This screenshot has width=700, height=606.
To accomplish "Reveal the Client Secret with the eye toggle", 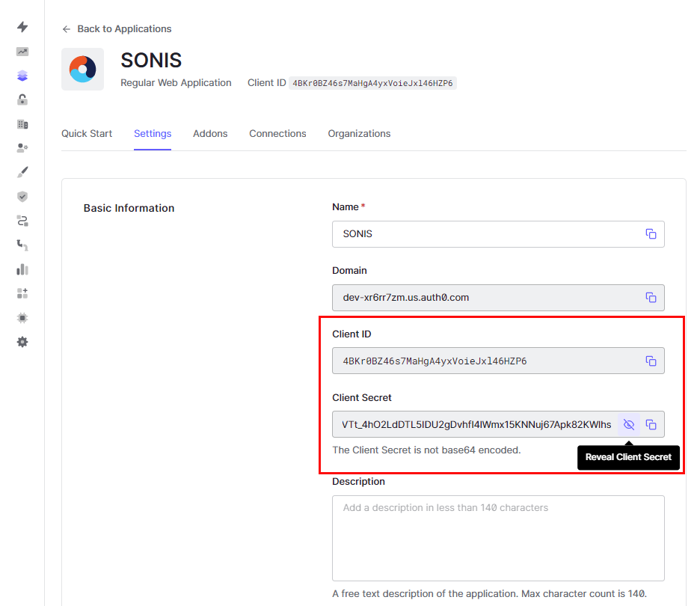I will pos(629,424).
